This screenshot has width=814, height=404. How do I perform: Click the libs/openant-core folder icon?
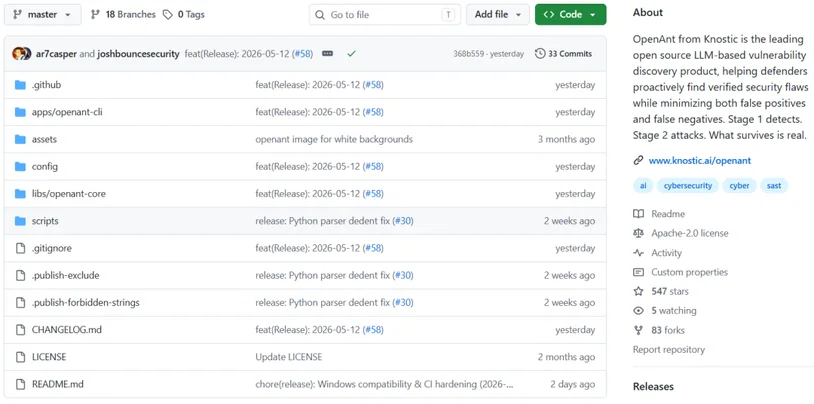[20, 194]
